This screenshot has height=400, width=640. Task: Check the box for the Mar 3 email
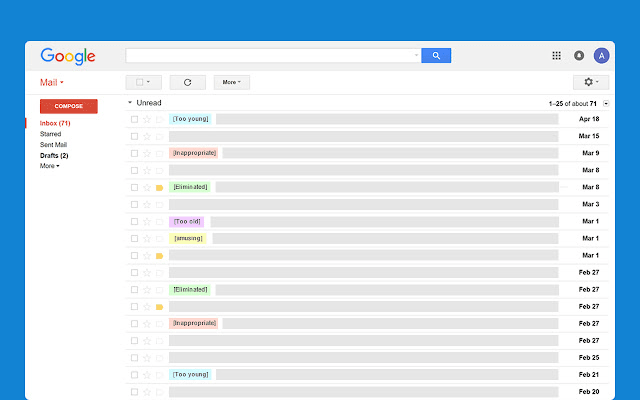tap(134, 204)
